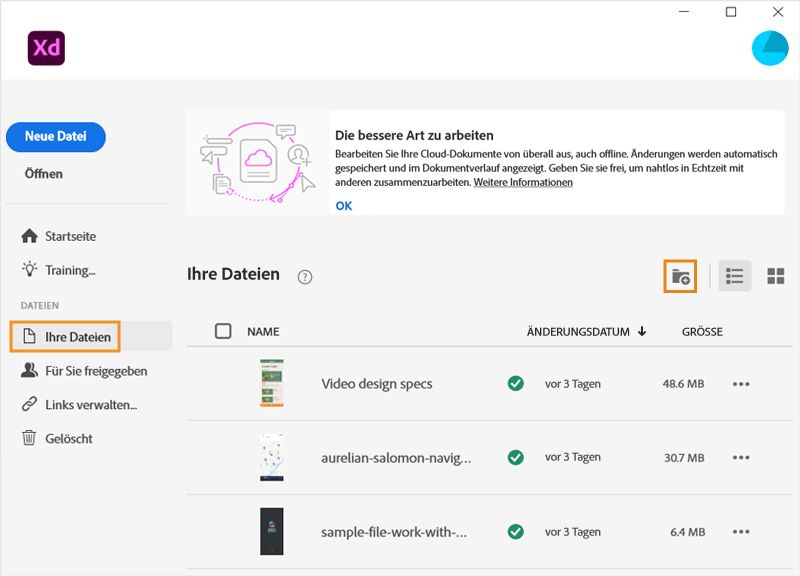Select Ihre Dateien in sidebar
The height and width of the screenshot is (576, 800).
[77, 337]
